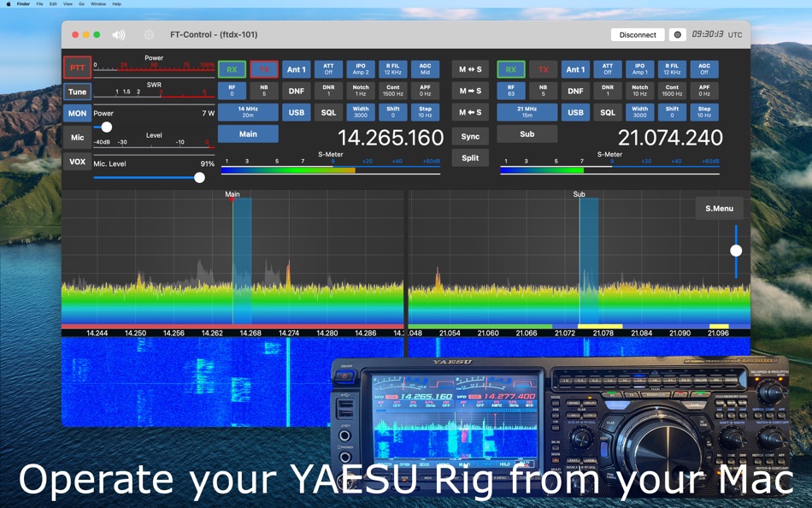This screenshot has height=508, width=812.
Task: Change AGC Off setting on Sub VFO
Action: [704, 69]
